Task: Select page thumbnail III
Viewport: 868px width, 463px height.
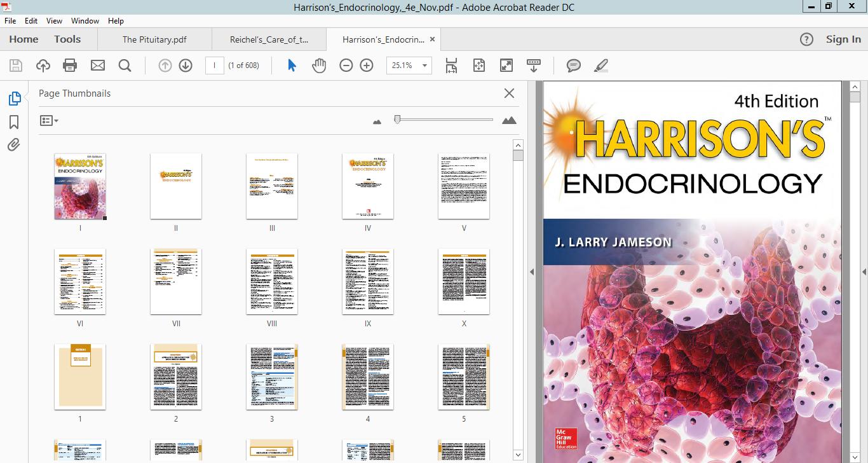Action: point(272,186)
